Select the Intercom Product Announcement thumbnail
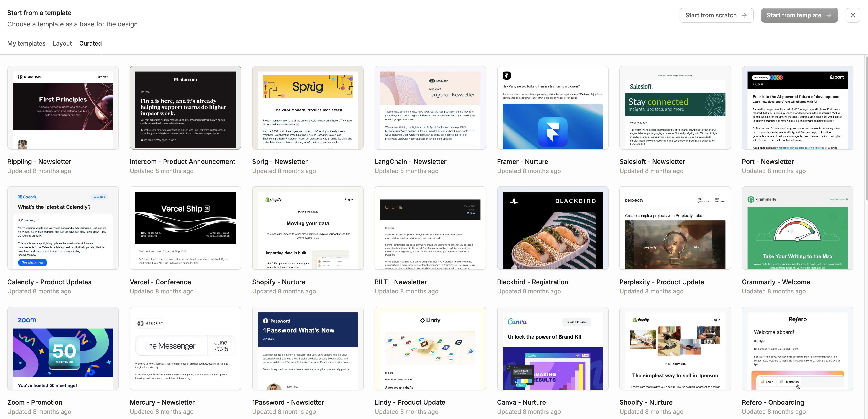The image size is (868, 419). (185, 108)
